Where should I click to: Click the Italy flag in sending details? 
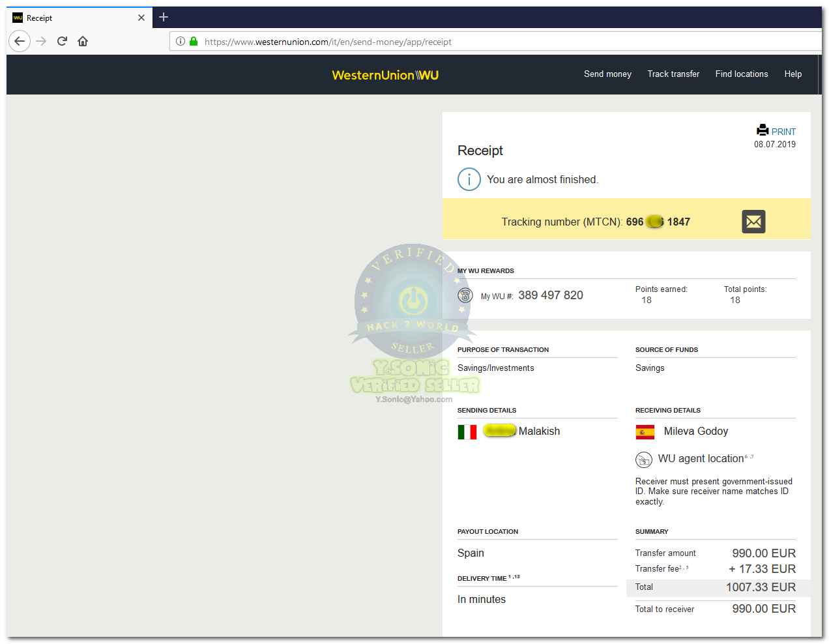(467, 432)
